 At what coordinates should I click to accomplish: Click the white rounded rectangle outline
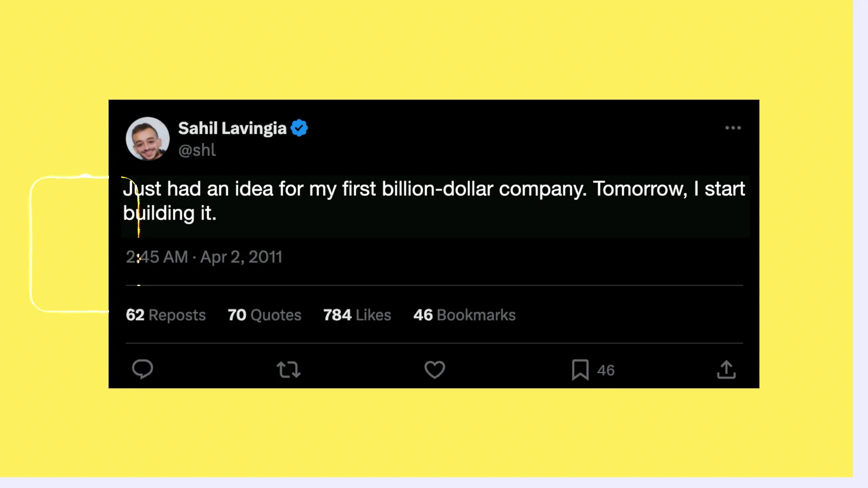pyautogui.click(x=31, y=244)
